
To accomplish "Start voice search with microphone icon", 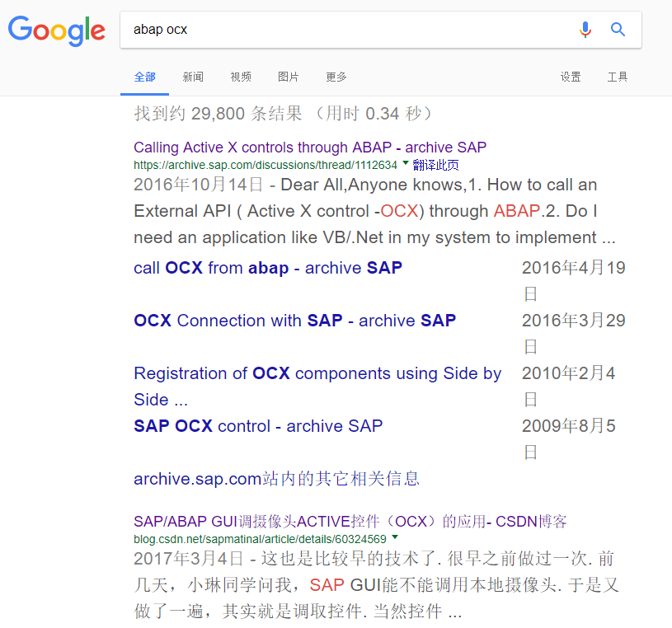I will (x=585, y=30).
